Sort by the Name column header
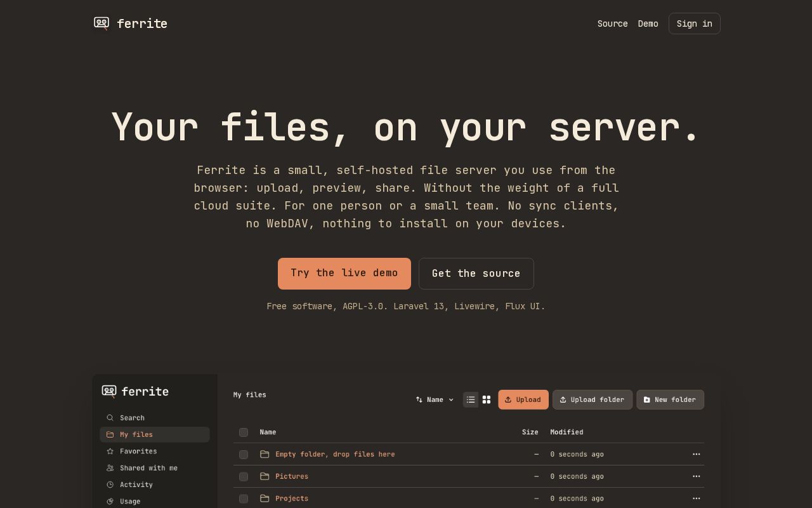 268,432
